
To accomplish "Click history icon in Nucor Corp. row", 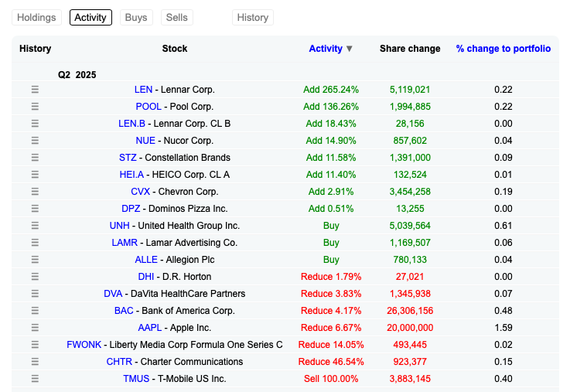I will click(x=35, y=141).
